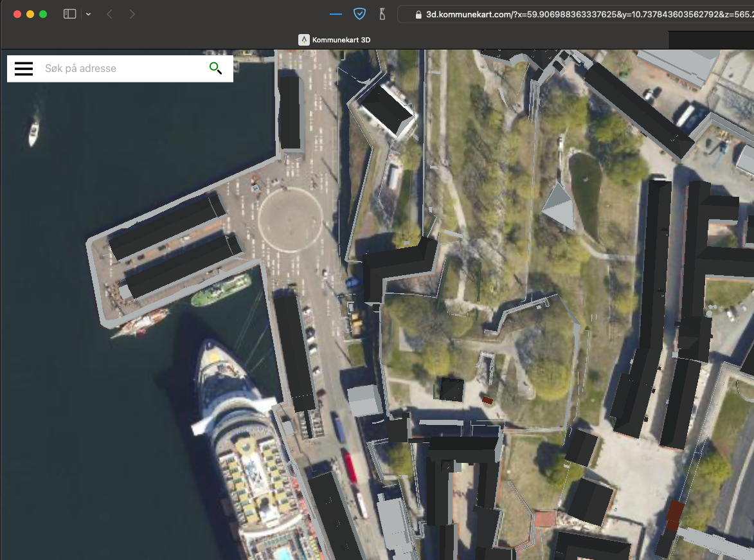
Task: Click the lock icon in the address bar
Action: [418, 12]
